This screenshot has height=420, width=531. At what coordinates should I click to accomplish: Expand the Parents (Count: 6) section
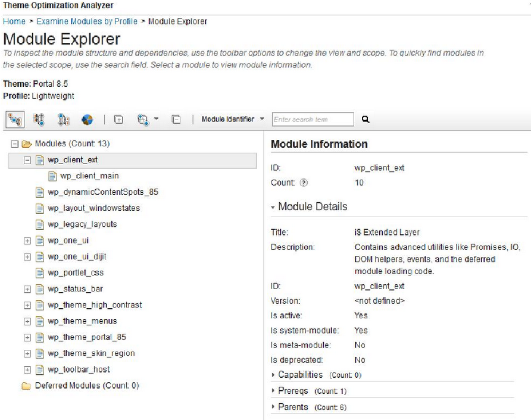273,407
